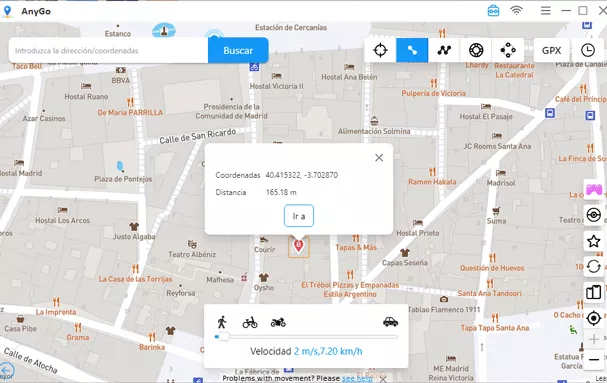Click the Teatro Albéniz map label
607x383 pixels.
(x=192, y=254)
